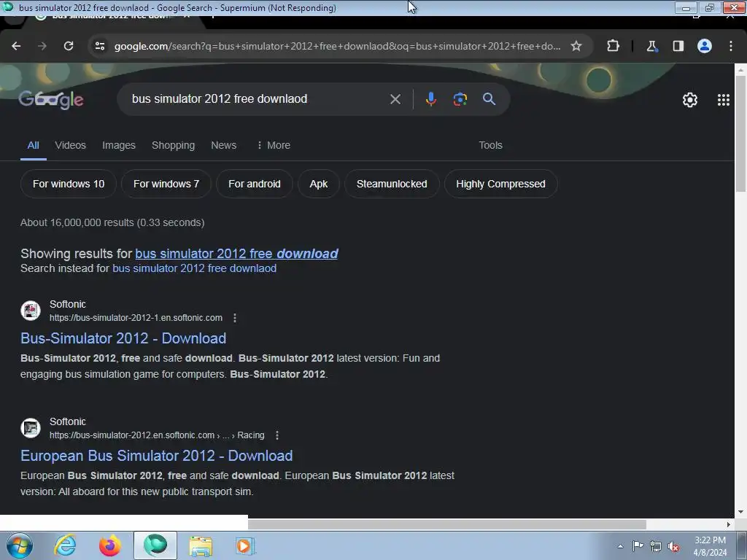Open Bus-Simulator 2012 - Download result
This screenshot has height=560, width=747.
click(123, 338)
